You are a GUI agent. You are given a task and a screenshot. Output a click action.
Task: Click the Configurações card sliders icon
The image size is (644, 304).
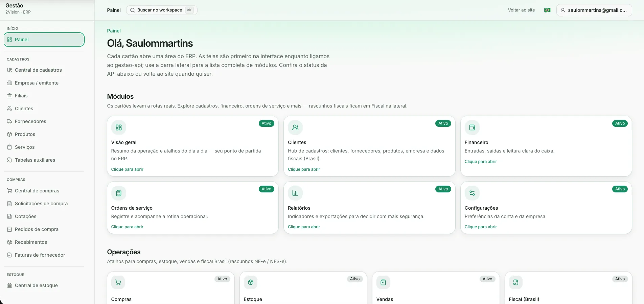coord(472,193)
